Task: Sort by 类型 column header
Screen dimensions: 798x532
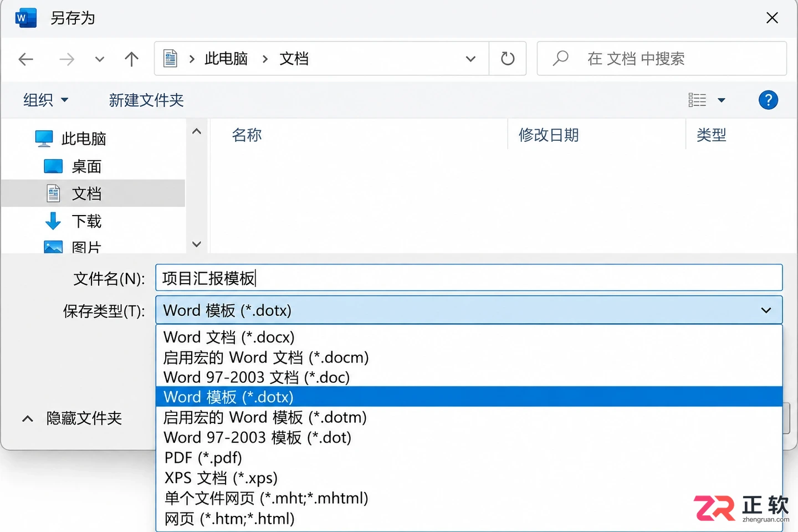Action: pyautogui.click(x=711, y=135)
